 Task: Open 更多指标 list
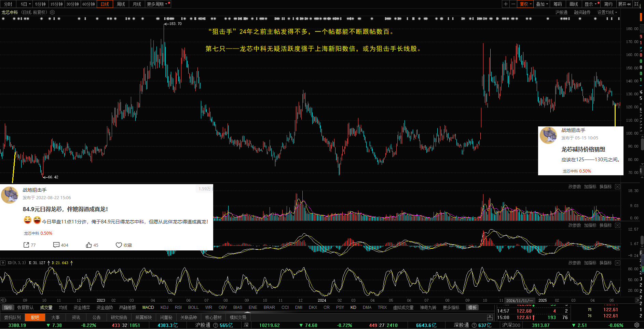[451, 307]
